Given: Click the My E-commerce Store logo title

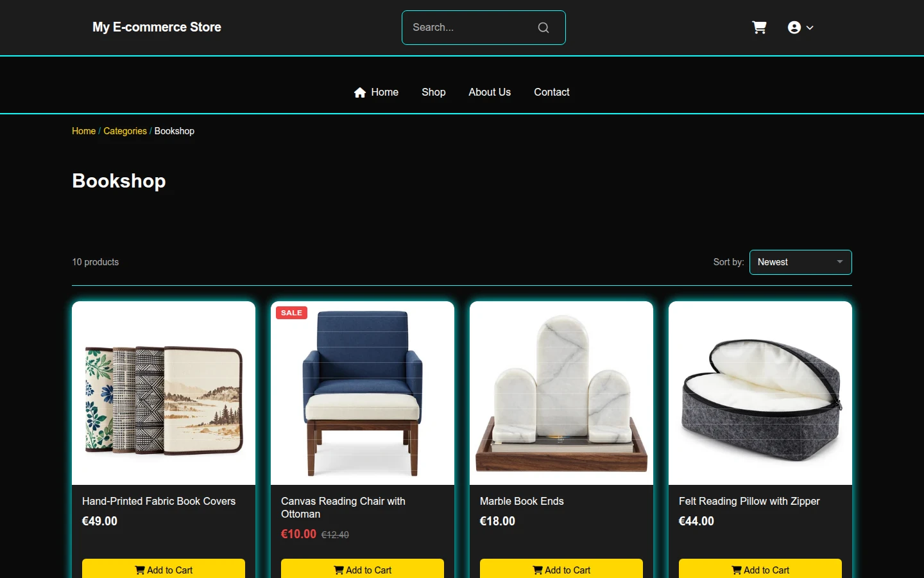Looking at the screenshot, I should click(x=157, y=27).
